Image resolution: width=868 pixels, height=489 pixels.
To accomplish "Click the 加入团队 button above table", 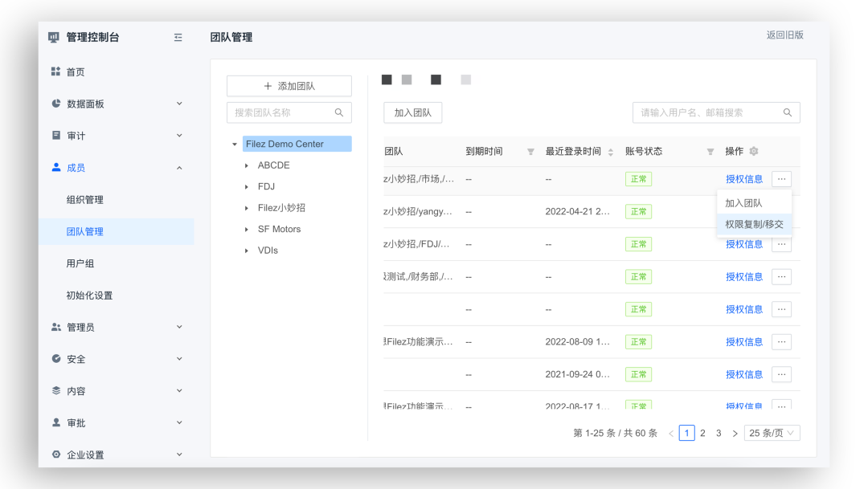I will (x=412, y=112).
